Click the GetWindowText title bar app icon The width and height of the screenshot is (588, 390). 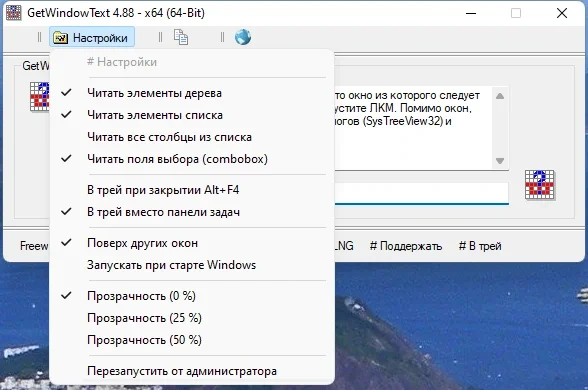[14, 13]
